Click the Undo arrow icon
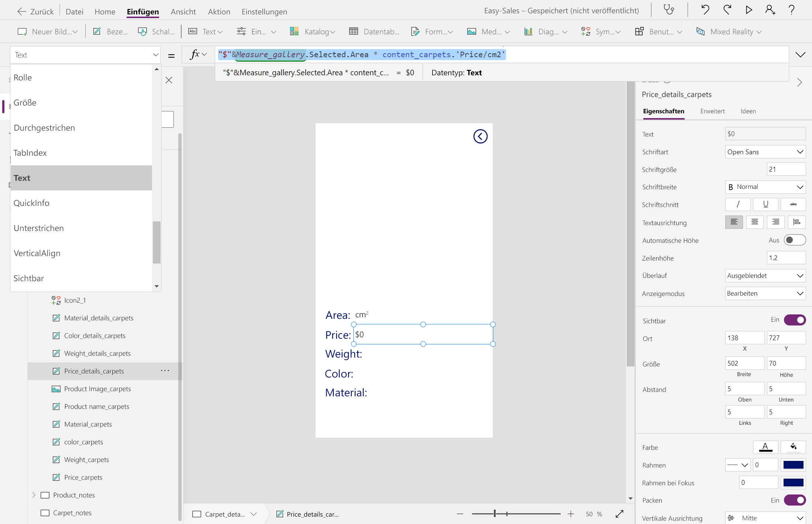Image resolution: width=812 pixels, height=524 pixels. tap(705, 10)
